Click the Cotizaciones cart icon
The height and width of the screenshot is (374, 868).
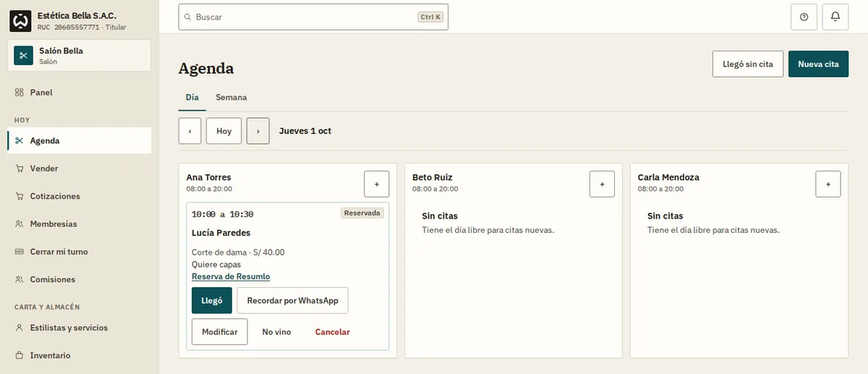(x=20, y=196)
